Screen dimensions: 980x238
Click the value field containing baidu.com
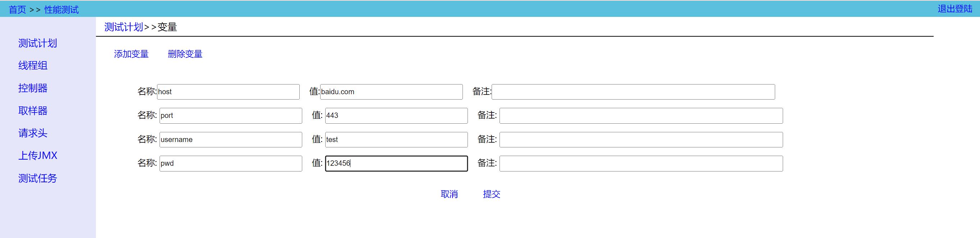click(391, 92)
